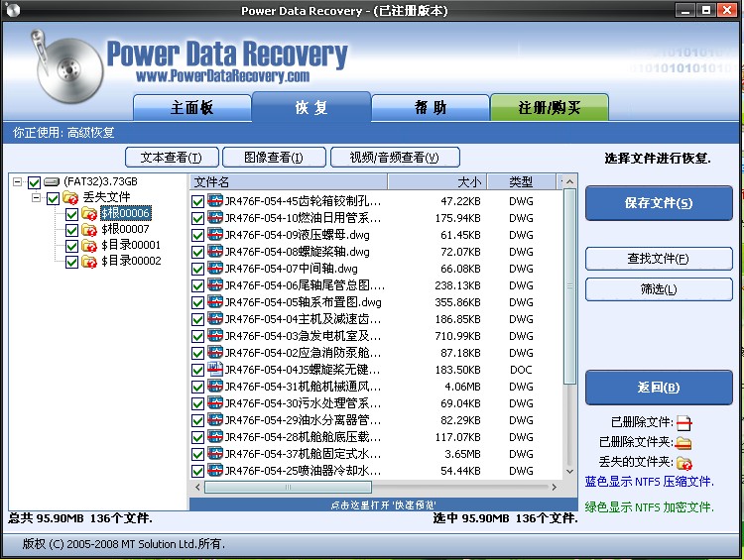Image resolution: width=744 pixels, height=560 pixels.
Task: Click the file icon of JR476F-054-25 row
Action: coord(215,471)
